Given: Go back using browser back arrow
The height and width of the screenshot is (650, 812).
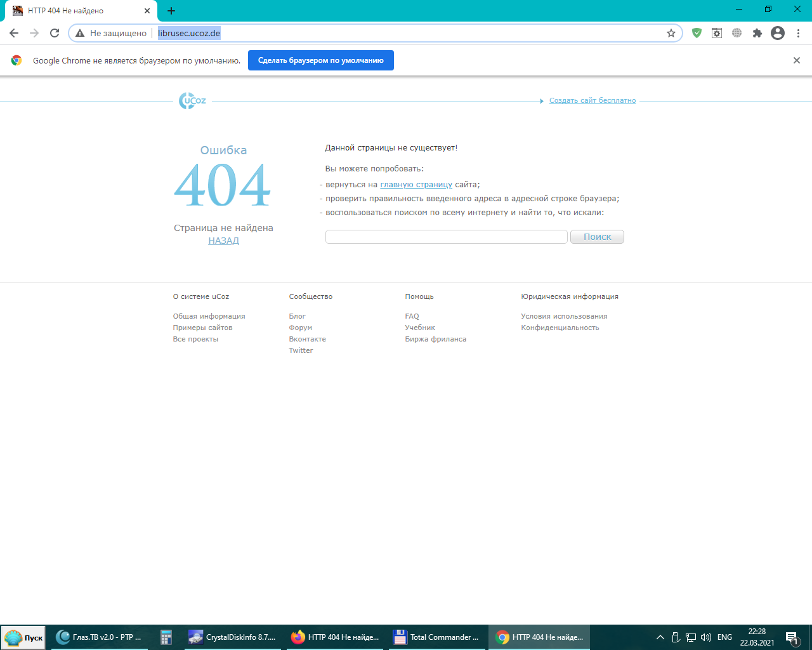Looking at the screenshot, I should [14, 33].
